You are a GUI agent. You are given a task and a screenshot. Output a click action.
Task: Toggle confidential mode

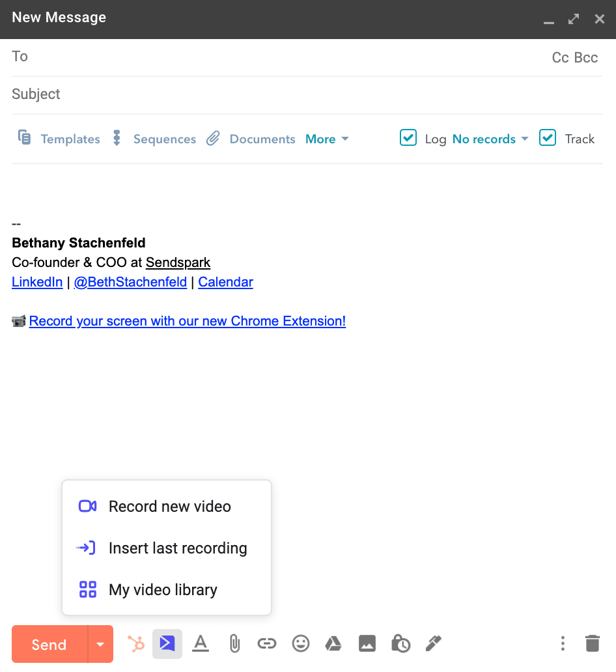click(x=401, y=643)
